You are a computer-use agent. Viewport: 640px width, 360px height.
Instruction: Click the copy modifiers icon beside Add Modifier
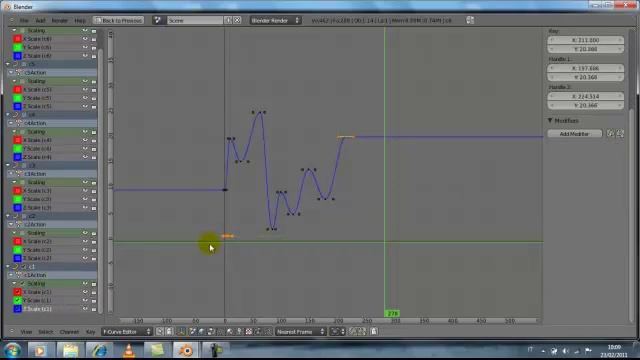point(610,134)
